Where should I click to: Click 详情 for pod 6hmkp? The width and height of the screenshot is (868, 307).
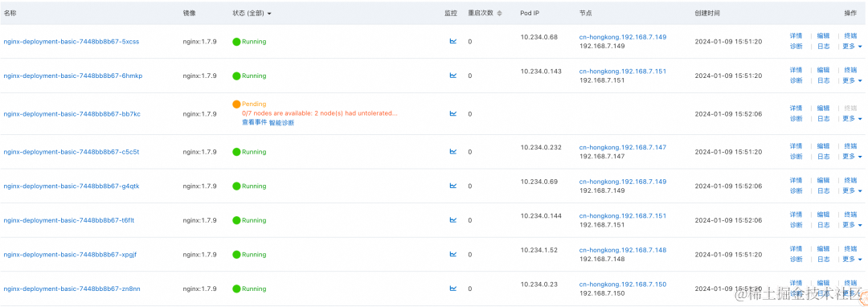tap(796, 70)
